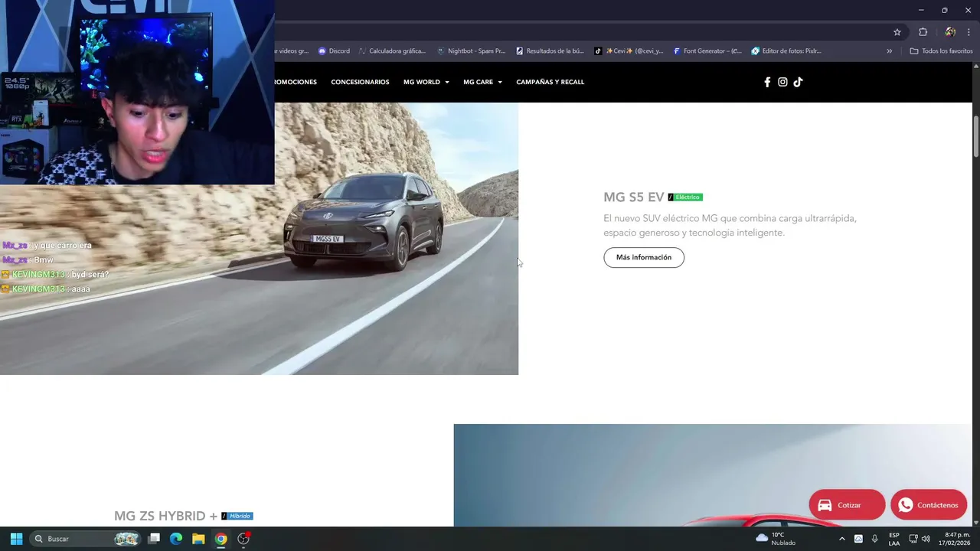Open Task View from the taskbar
The image size is (980, 551).
click(x=154, y=539)
